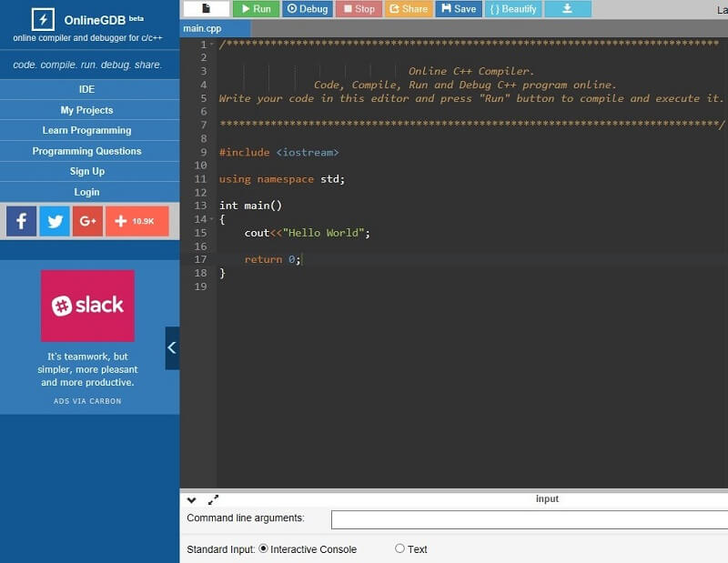Screen dimensions: 728x563
Task: Click 'Online C++ Compiler.' comment text
Action: click(471, 72)
